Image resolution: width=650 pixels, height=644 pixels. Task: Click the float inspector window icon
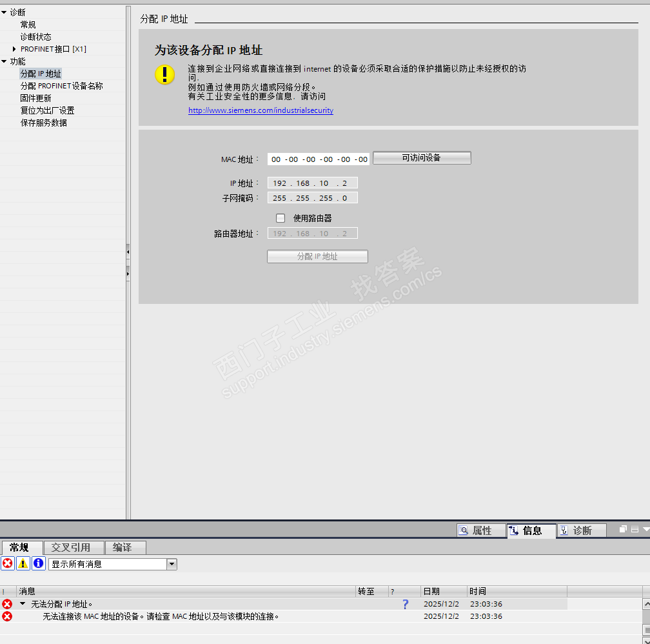pyautogui.click(x=623, y=529)
